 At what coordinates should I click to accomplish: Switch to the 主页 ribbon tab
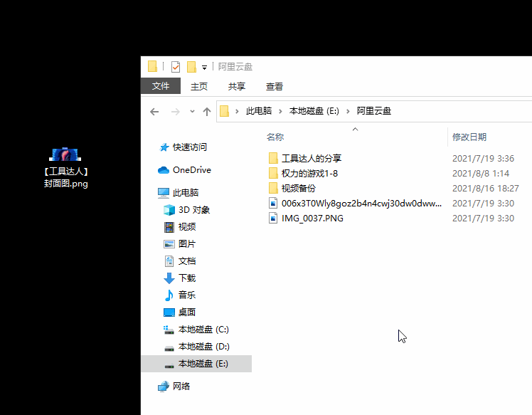[199, 86]
